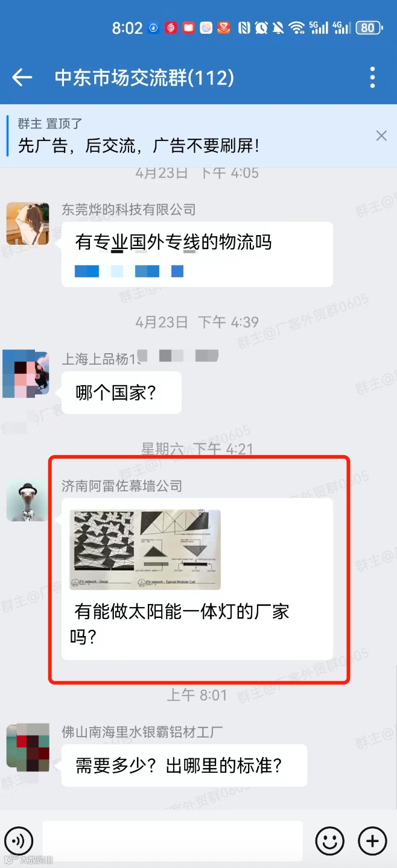Tap 佛山南海里水银霸铝材工厂 avatar

click(28, 747)
